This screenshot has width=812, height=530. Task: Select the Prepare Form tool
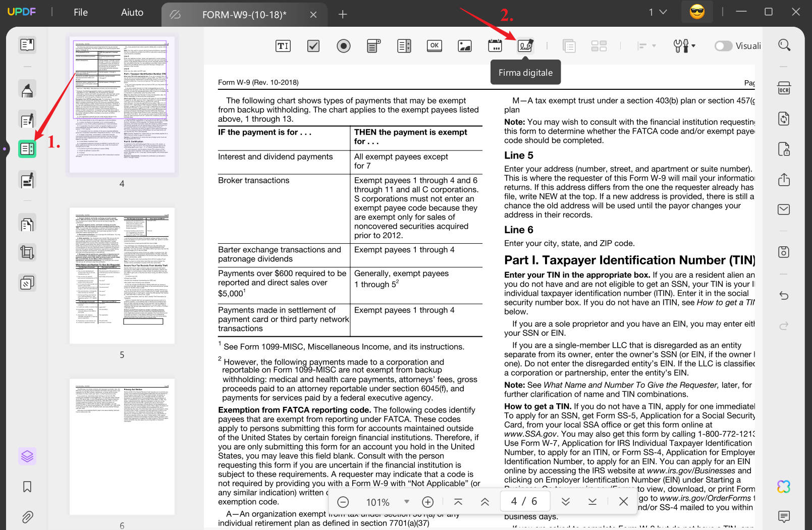(27, 149)
